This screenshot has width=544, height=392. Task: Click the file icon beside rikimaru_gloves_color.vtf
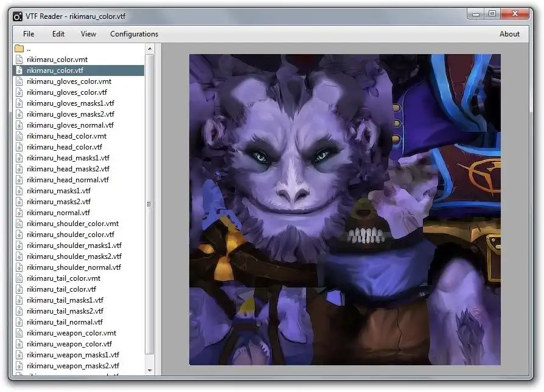(x=19, y=92)
